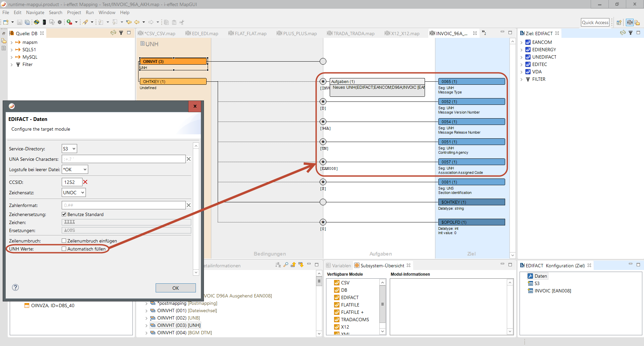
Task: Click the OK button in dialog
Action: point(175,288)
